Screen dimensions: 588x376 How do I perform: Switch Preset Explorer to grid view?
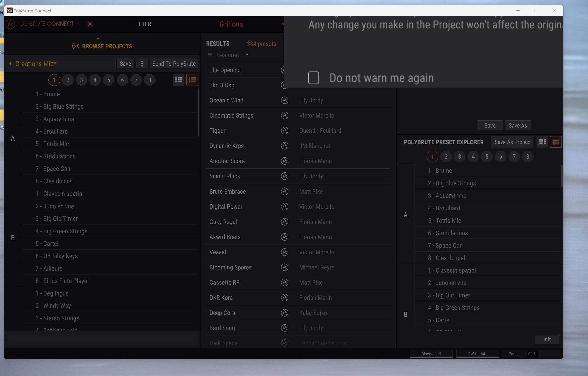(542, 142)
